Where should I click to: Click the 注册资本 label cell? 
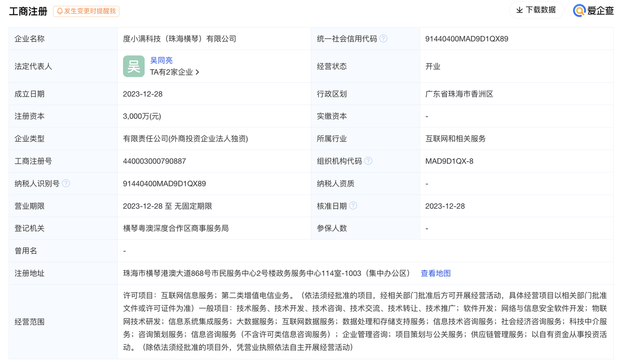(63, 116)
